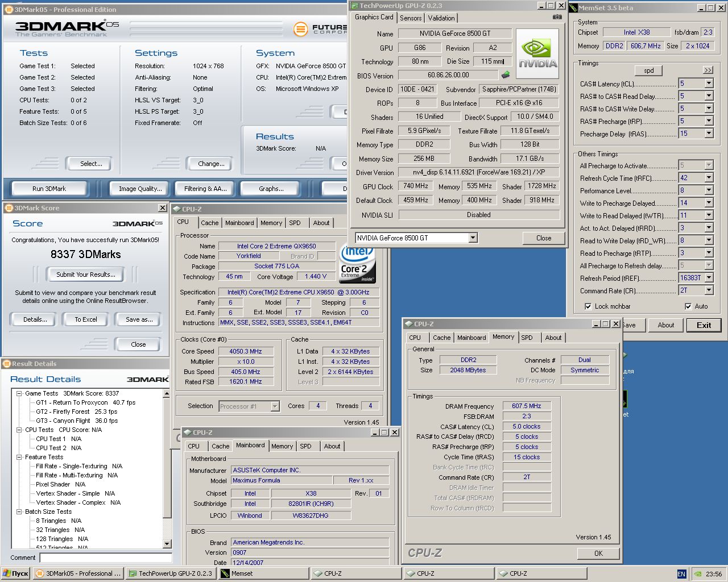Screen dimensions: 728x582
Task: Open Cache tab in CPU-Z Mainboard window
Action: pyautogui.click(x=220, y=446)
